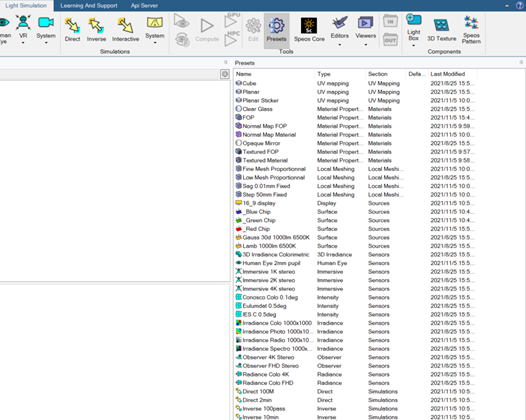Open the help question mark icon
This screenshot has width=526, height=420.
[520, 5]
